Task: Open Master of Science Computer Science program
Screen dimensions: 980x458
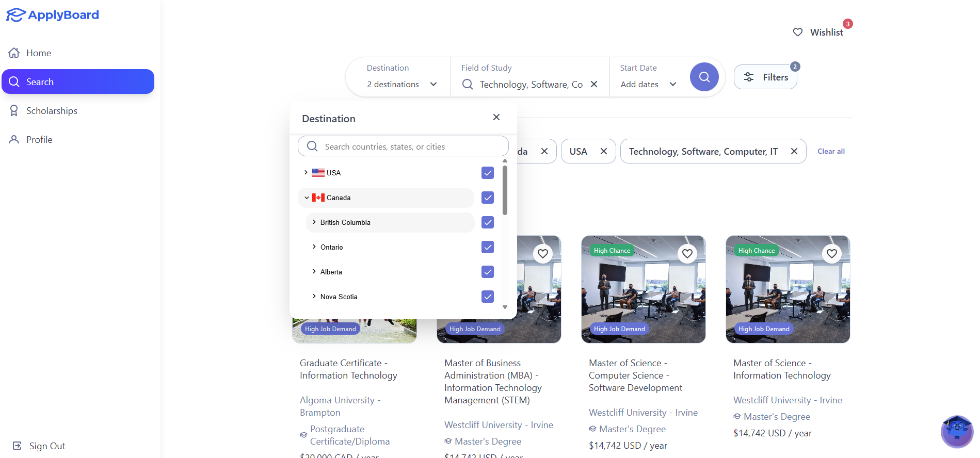Action: point(635,375)
